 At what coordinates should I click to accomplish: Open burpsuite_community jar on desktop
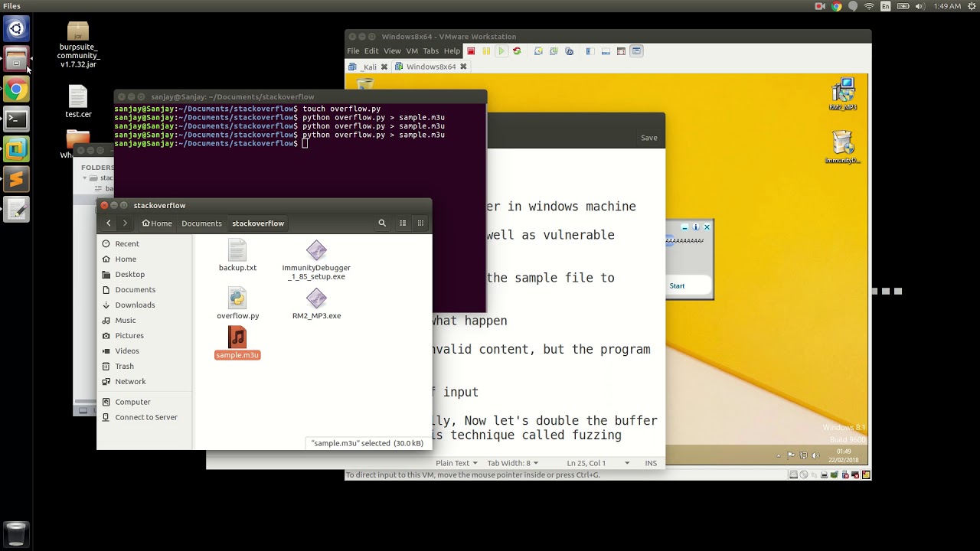(78, 44)
